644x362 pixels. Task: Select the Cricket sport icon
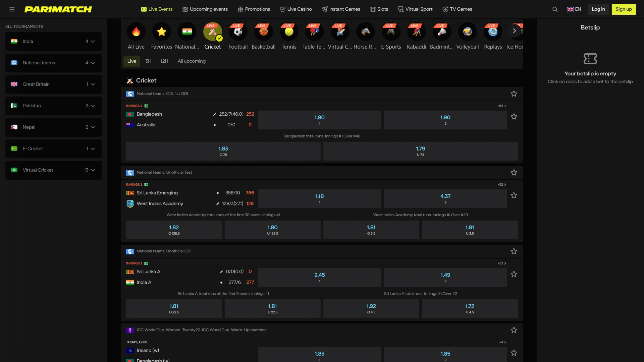click(213, 32)
